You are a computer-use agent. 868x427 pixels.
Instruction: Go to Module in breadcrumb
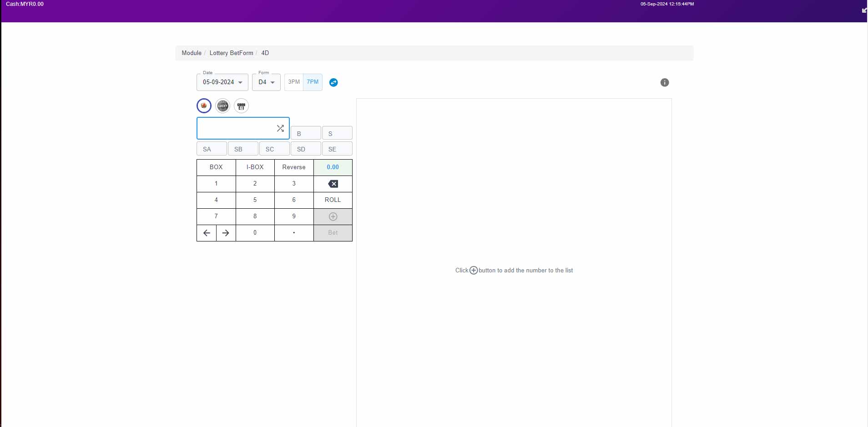(192, 53)
